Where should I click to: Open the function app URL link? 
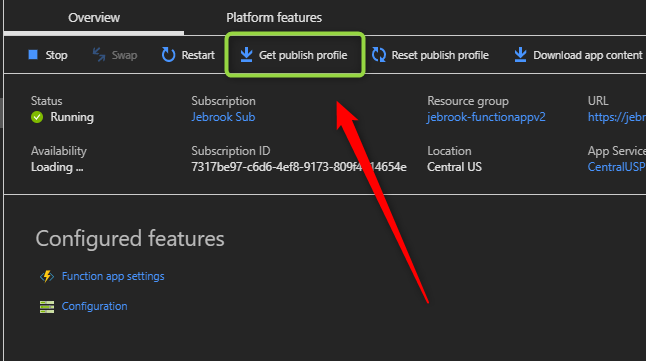pyautogui.click(x=617, y=117)
